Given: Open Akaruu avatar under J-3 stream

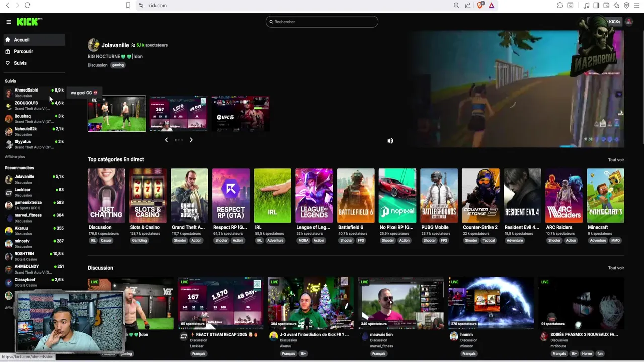Looking at the screenshot, I should coord(273,336).
